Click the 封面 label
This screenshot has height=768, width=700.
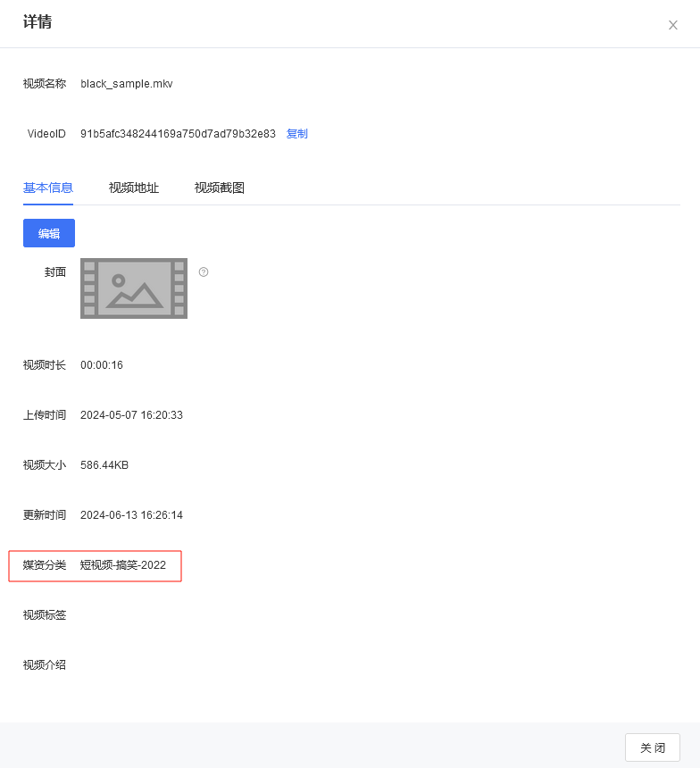[x=54, y=271]
